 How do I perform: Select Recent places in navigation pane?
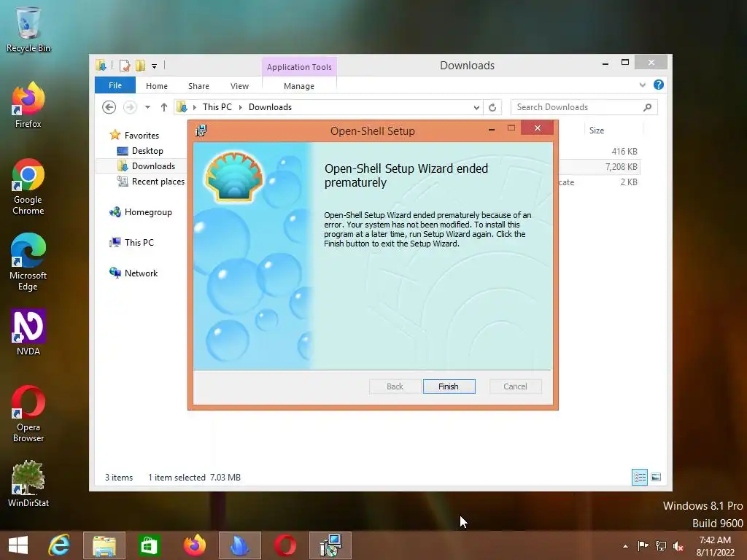(x=158, y=182)
